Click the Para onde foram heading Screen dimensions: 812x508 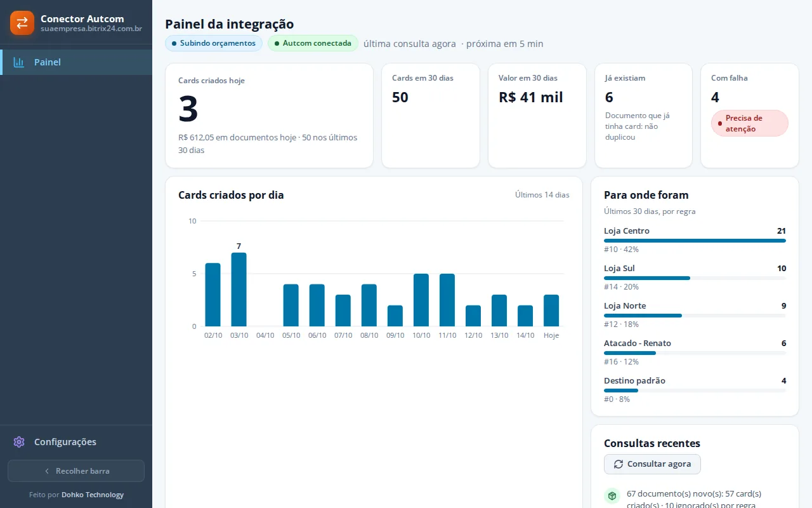coord(646,195)
